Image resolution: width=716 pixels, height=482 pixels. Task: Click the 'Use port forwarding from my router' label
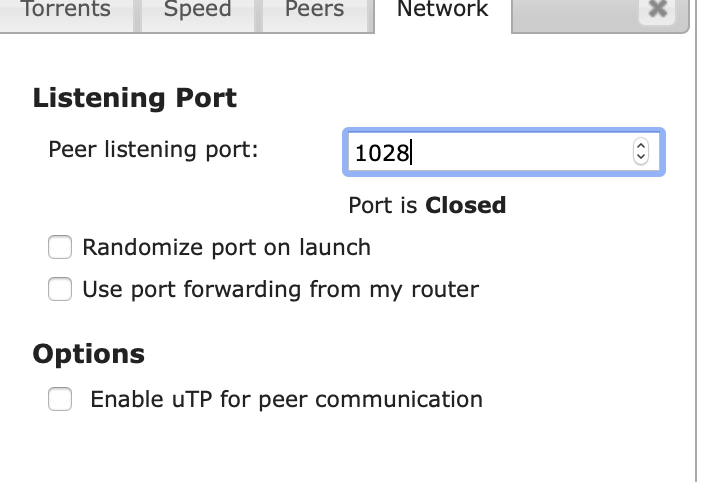[x=280, y=290]
